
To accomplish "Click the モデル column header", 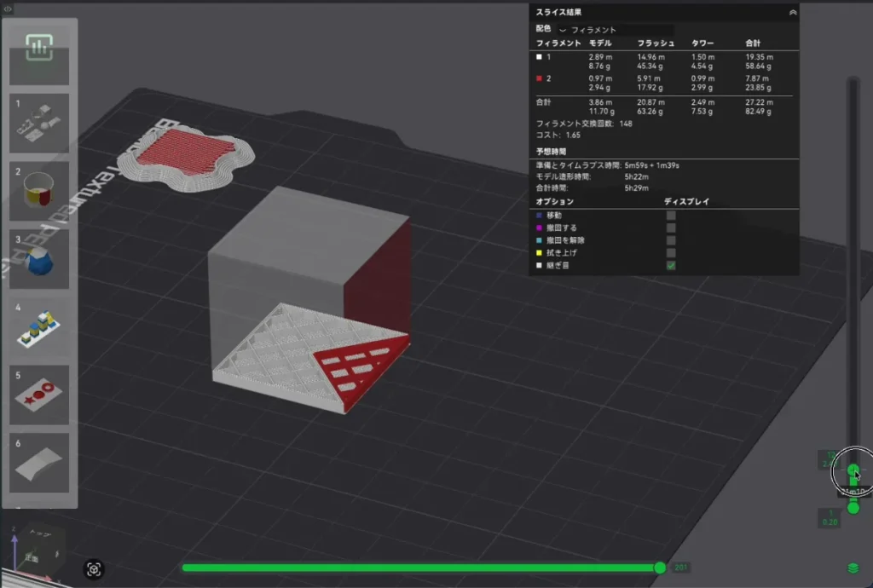I will [x=600, y=43].
